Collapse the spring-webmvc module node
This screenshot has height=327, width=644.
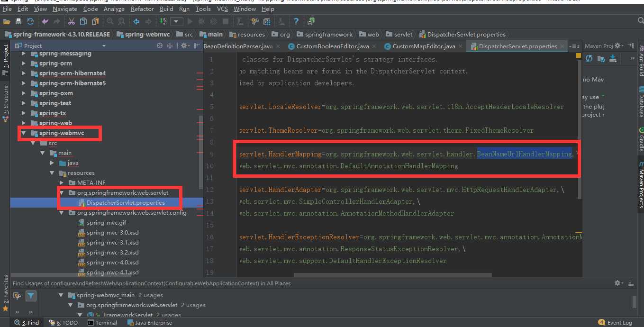(23, 133)
